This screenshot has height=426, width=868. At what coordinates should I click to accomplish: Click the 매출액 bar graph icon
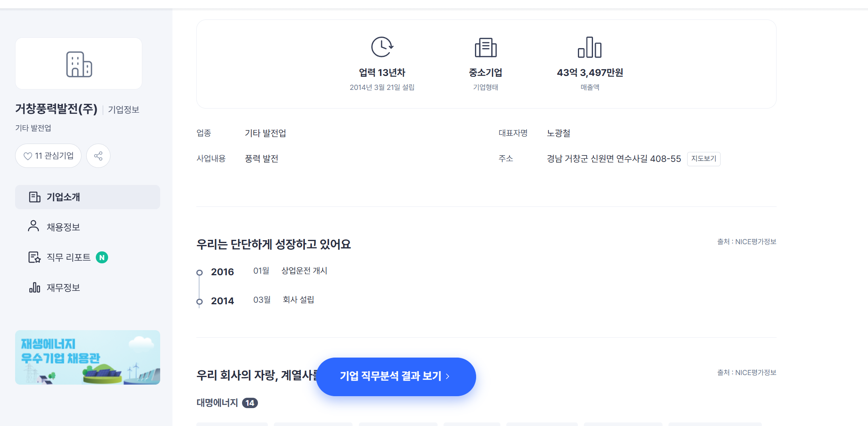coord(589,47)
